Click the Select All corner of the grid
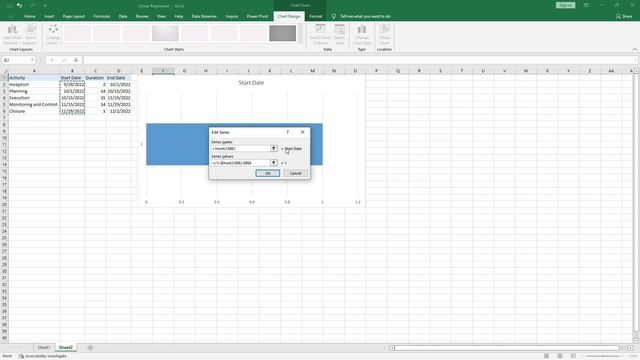Viewport: 640px width, 360px height. coord(4,71)
